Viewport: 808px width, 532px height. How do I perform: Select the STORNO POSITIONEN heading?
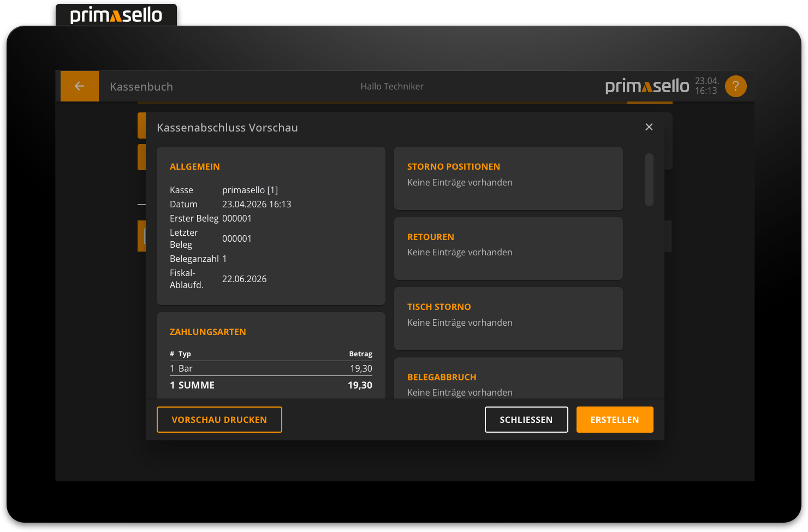(x=454, y=167)
